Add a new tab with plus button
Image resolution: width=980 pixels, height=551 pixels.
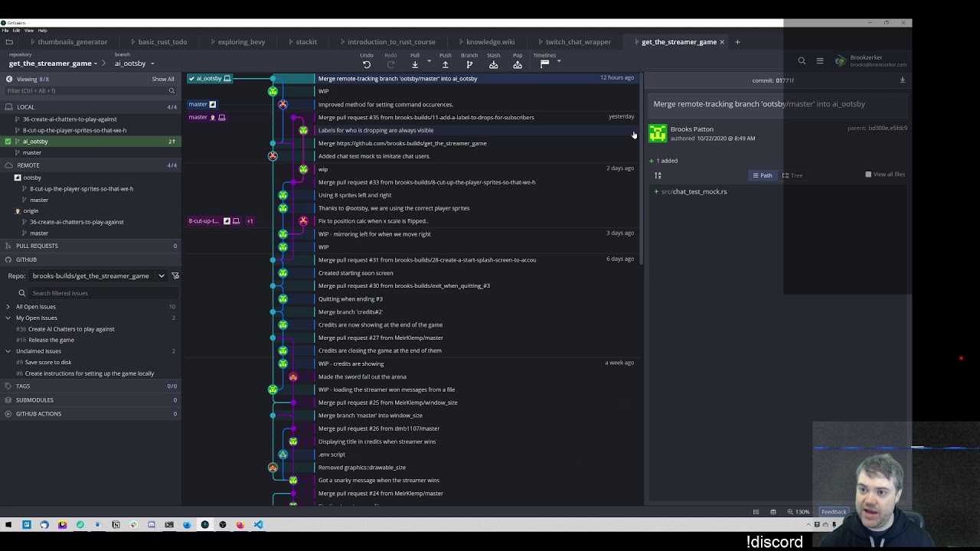pyautogui.click(x=737, y=42)
